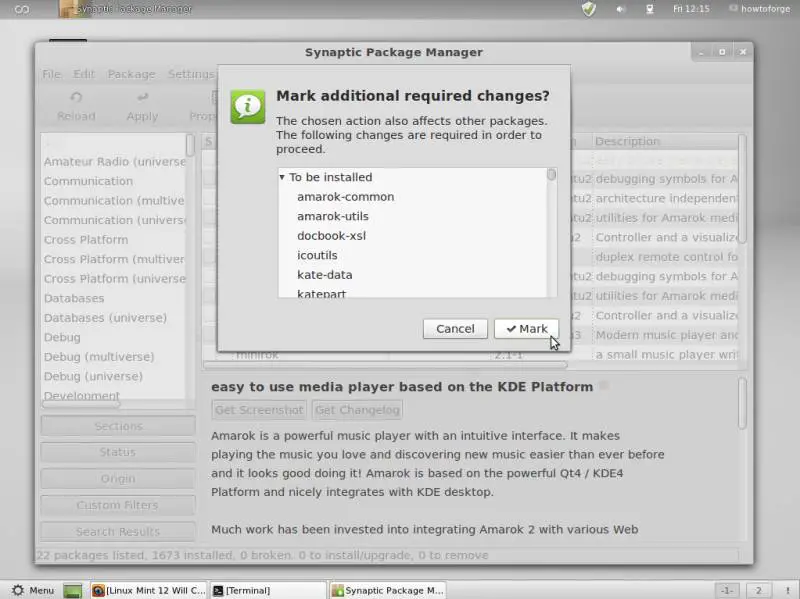Open the Package menu
The image size is (800, 599).
point(131,74)
